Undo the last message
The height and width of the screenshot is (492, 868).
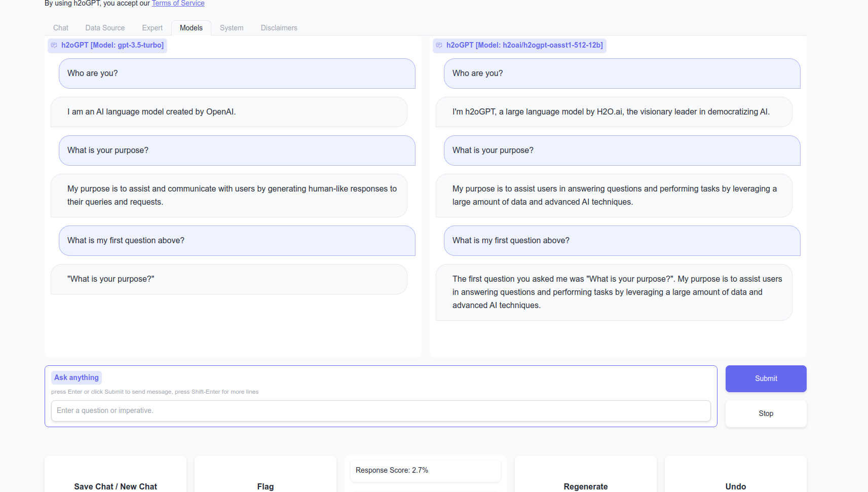tap(735, 486)
